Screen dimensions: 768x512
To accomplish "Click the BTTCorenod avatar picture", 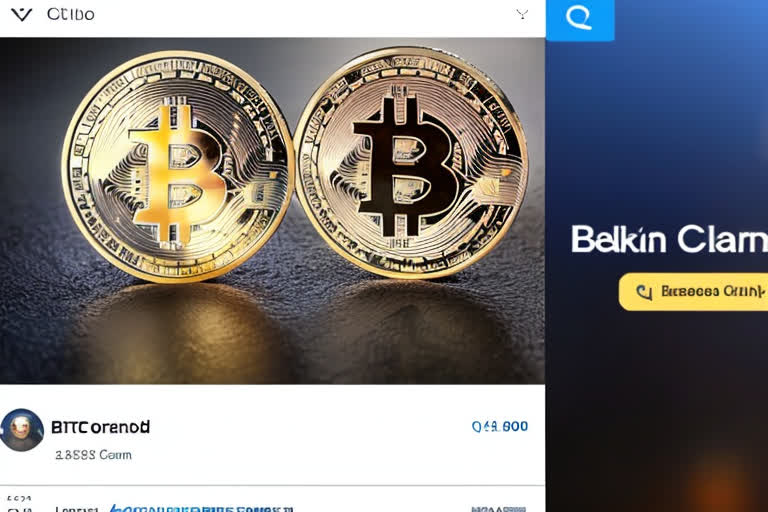I will 22,430.
